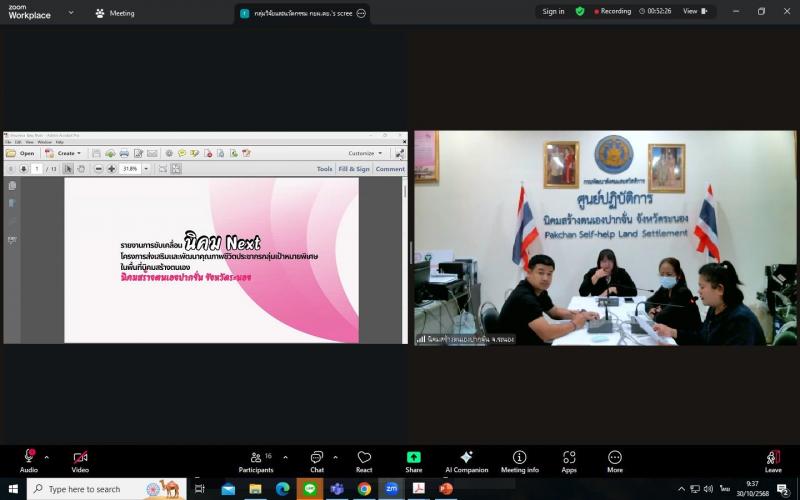Open Task View on the taskbar

pos(200,489)
